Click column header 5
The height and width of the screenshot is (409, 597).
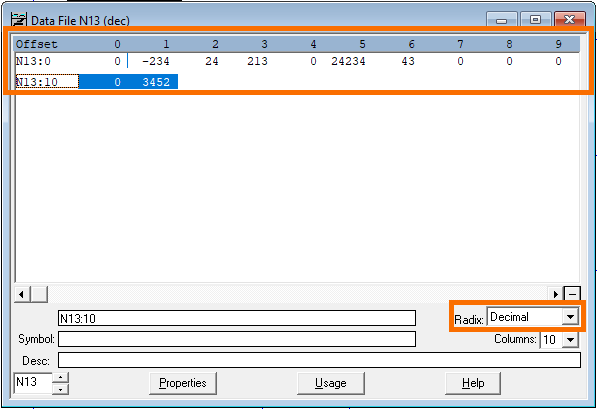tap(362, 44)
